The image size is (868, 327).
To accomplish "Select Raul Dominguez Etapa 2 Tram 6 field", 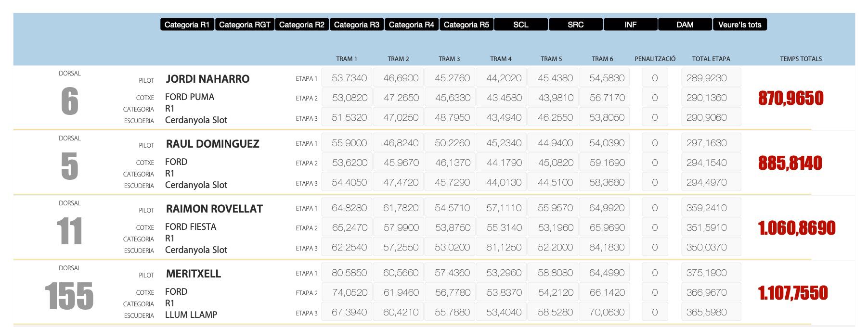I will [604, 163].
